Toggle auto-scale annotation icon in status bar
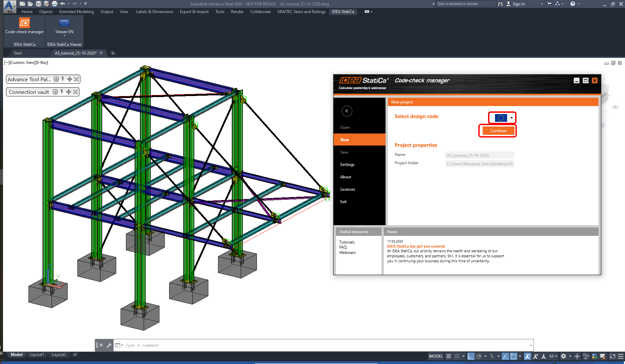 click(x=536, y=356)
